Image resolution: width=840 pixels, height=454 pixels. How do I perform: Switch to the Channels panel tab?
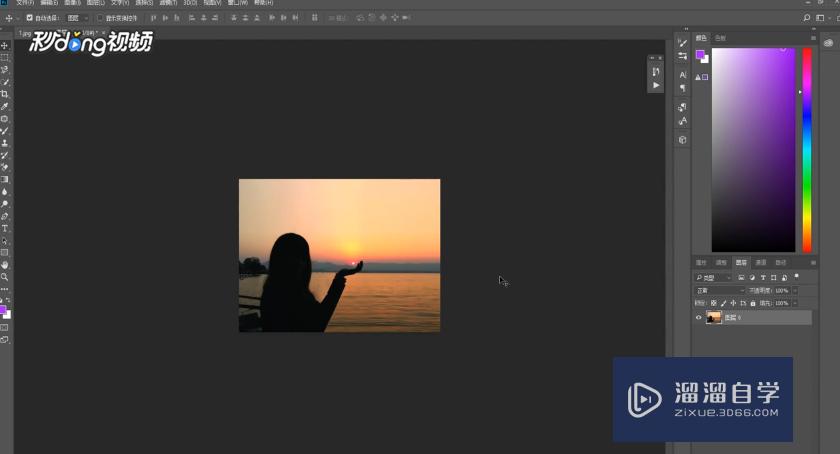click(761, 262)
